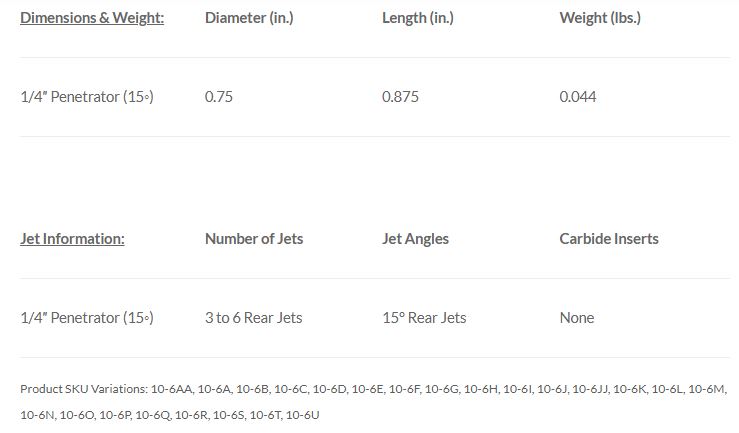The height and width of the screenshot is (433, 739).
Task: Select the 10-6AA SKU code
Action: (172, 389)
